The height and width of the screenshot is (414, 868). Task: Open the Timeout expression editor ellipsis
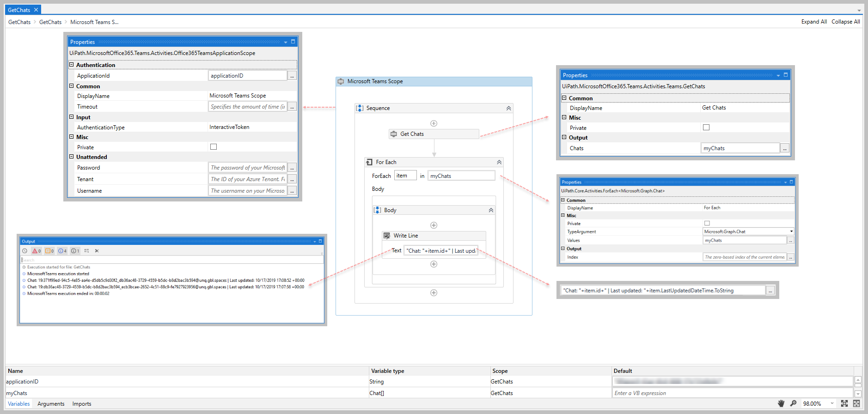click(x=292, y=107)
